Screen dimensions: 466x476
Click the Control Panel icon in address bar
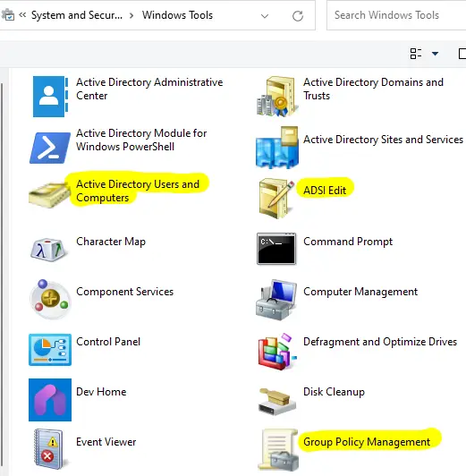point(8,15)
